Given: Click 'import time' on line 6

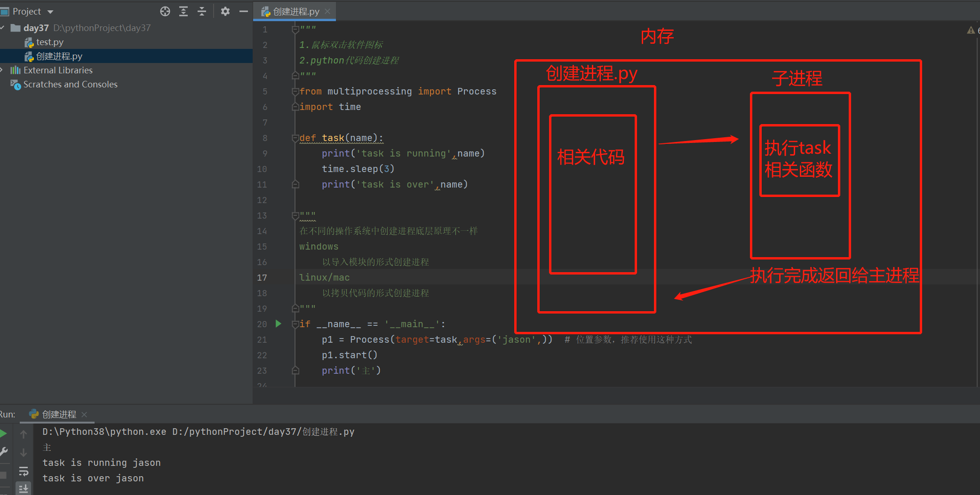Looking at the screenshot, I should [x=330, y=107].
